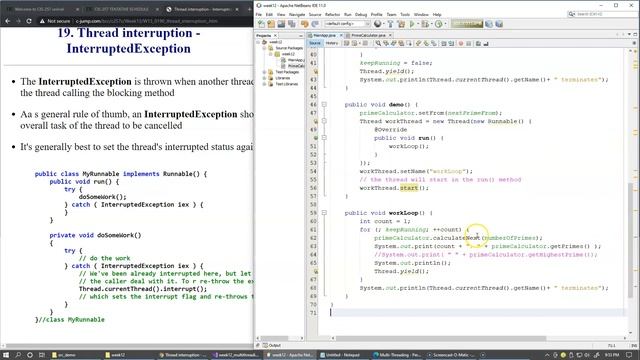640x360 pixels.
Task: Minimize the Projects panel
Action: click(x=301, y=36)
